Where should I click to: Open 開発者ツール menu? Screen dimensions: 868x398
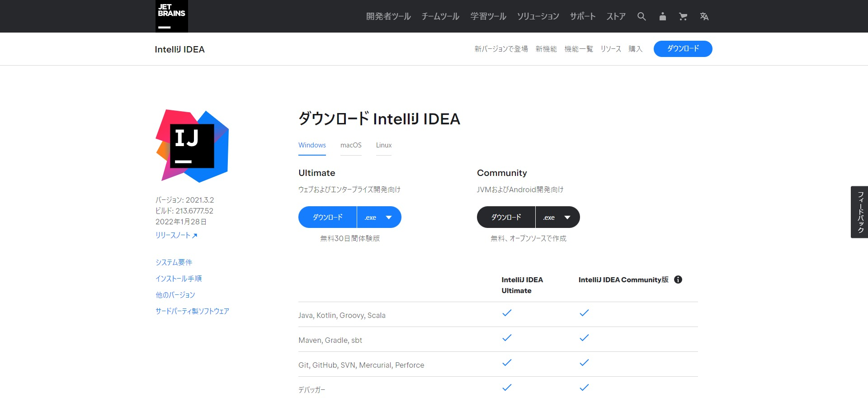(x=388, y=16)
